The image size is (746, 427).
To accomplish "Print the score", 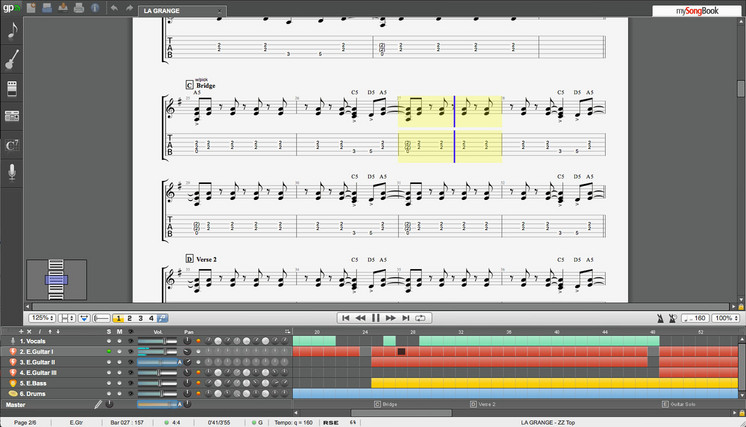I will point(79,8).
